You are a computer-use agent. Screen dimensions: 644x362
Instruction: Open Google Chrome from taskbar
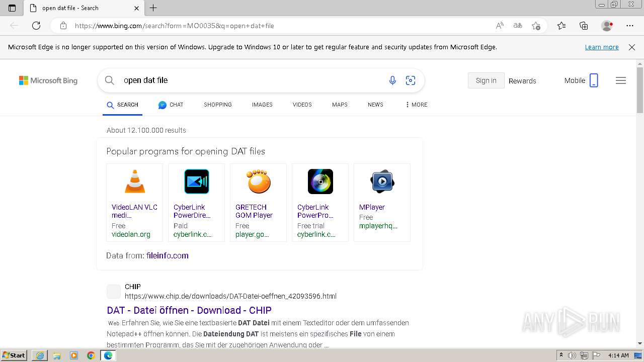coord(91,355)
